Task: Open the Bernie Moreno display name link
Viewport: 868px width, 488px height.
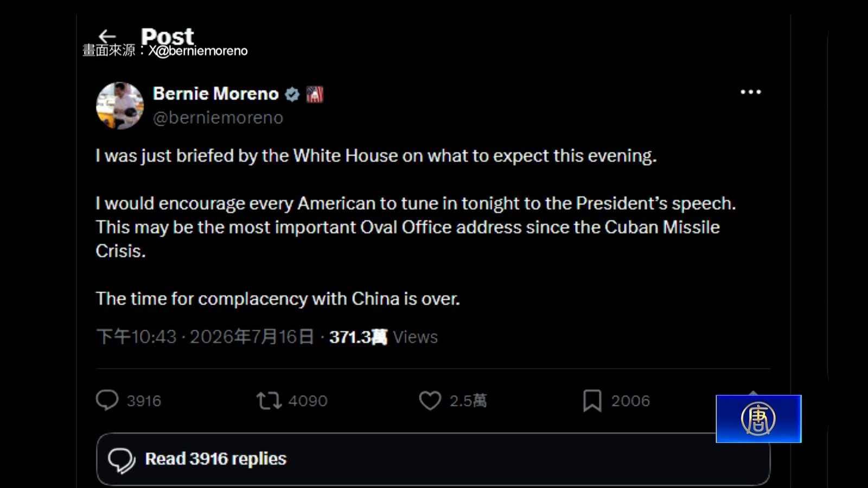Action: (215, 94)
